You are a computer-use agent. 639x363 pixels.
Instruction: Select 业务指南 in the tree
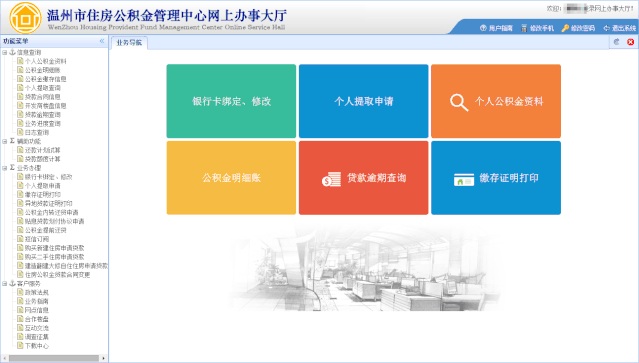coord(37,301)
